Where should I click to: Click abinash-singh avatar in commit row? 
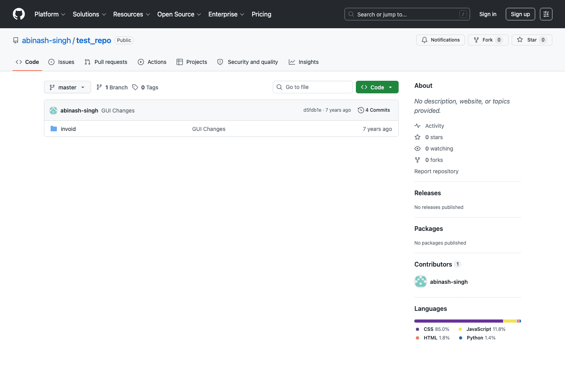tap(53, 111)
